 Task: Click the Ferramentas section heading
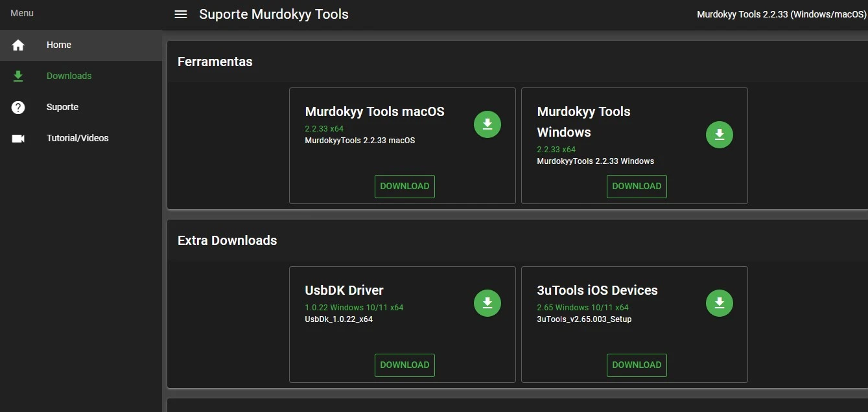click(x=215, y=62)
